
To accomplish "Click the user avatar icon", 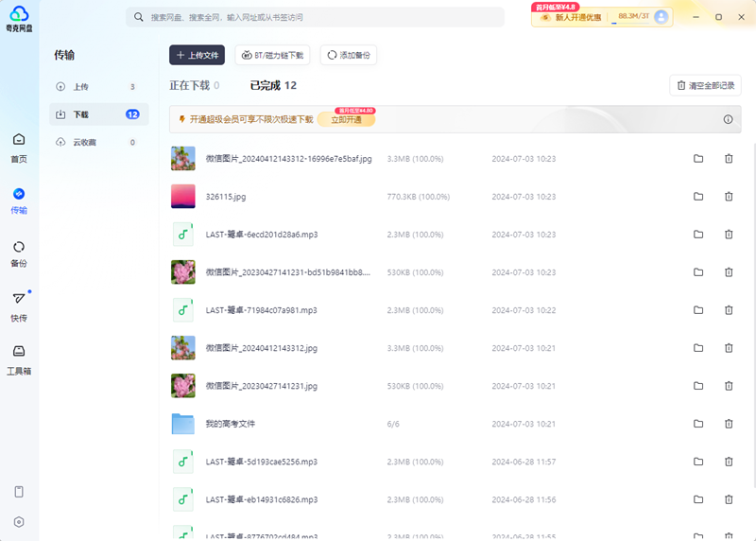I will tap(661, 17).
